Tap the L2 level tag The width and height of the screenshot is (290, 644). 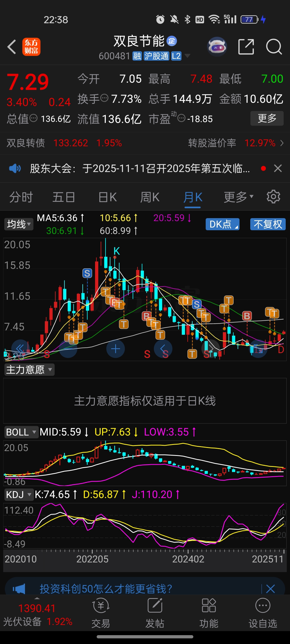[x=176, y=56]
